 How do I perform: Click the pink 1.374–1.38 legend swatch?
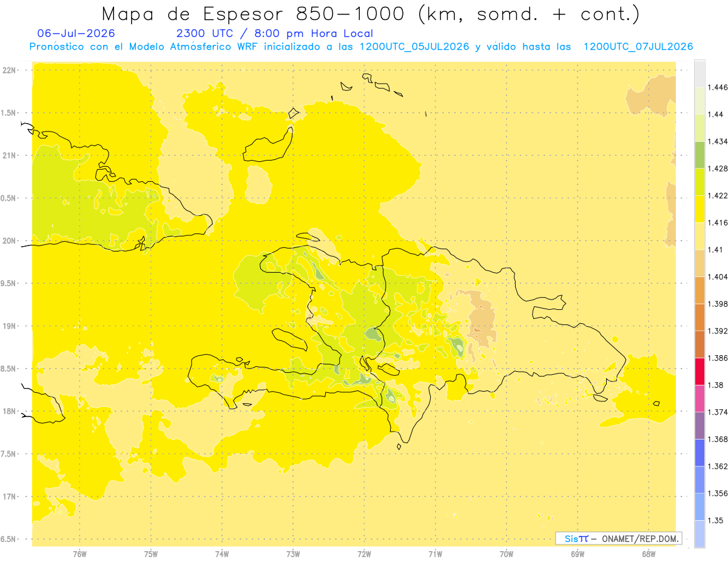(699, 398)
